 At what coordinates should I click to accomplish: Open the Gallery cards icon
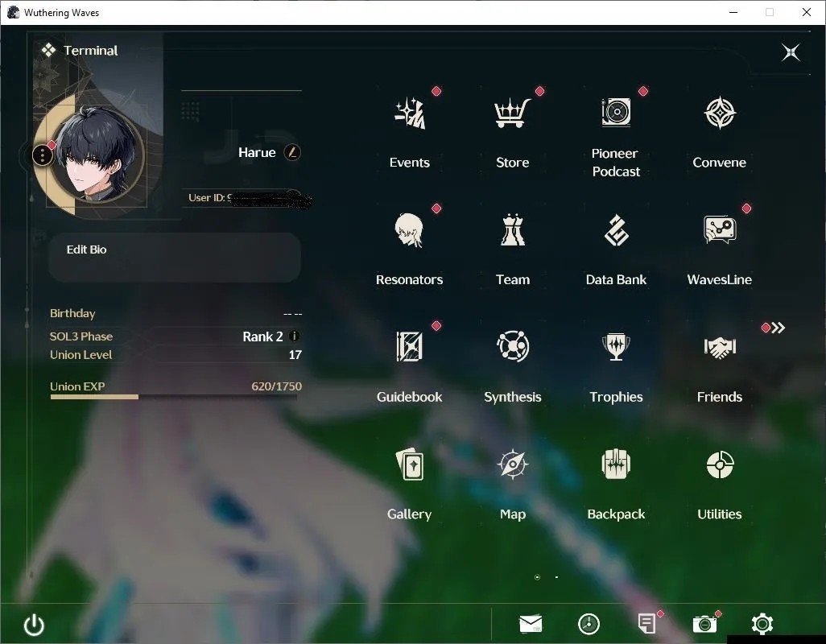(x=409, y=464)
